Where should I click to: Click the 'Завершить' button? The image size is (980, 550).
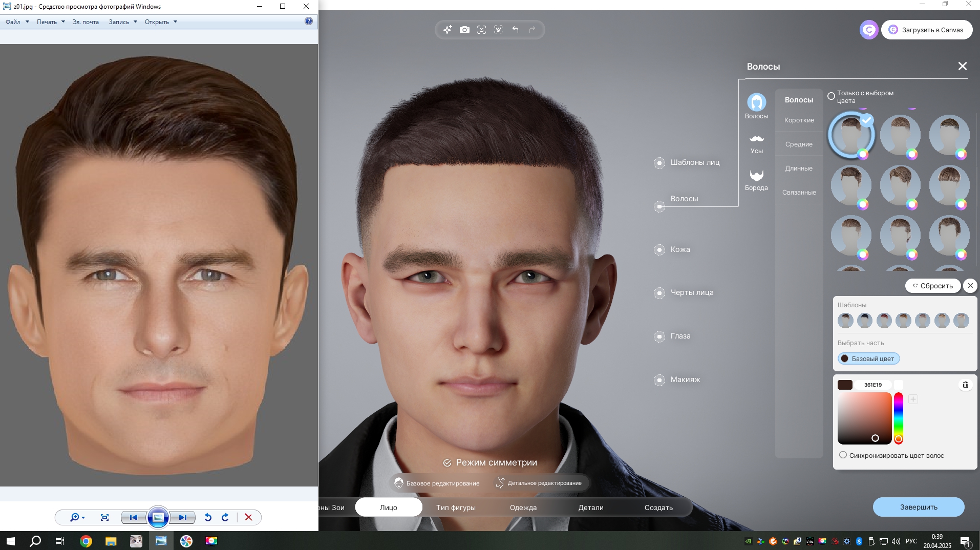pos(919,507)
